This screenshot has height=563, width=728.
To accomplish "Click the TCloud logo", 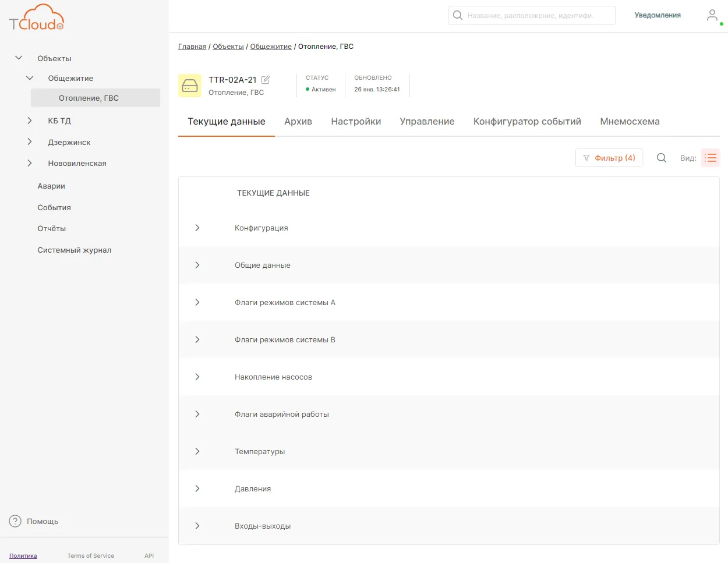I will pos(37,17).
